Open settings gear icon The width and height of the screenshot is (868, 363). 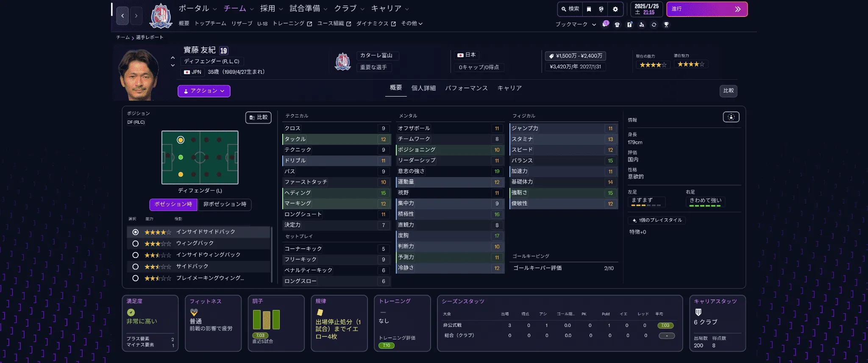pyautogui.click(x=615, y=9)
